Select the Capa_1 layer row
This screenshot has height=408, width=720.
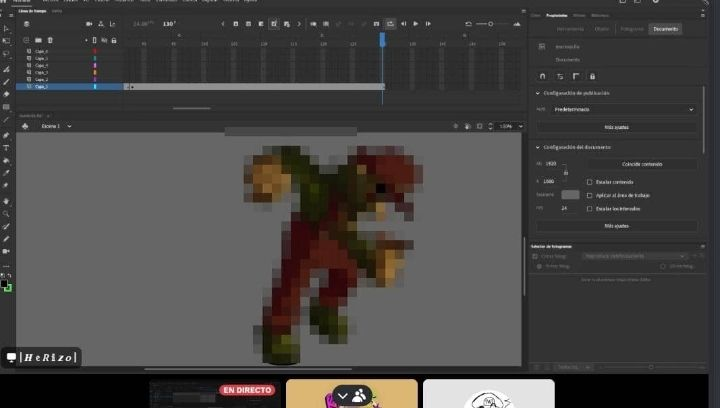[69, 87]
